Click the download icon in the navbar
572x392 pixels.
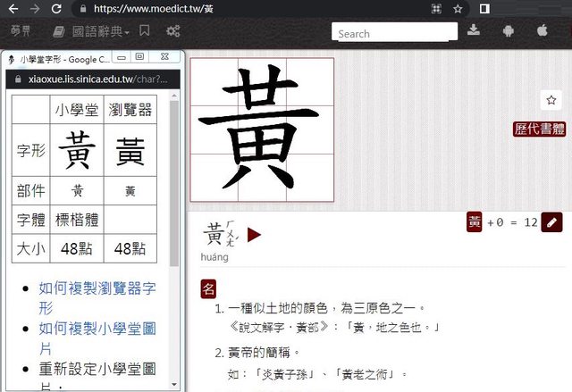[x=474, y=30]
